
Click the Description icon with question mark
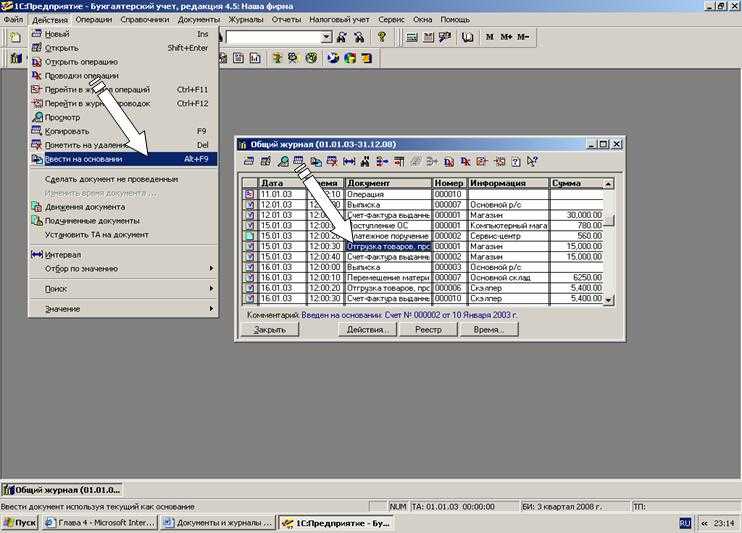point(516,162)
